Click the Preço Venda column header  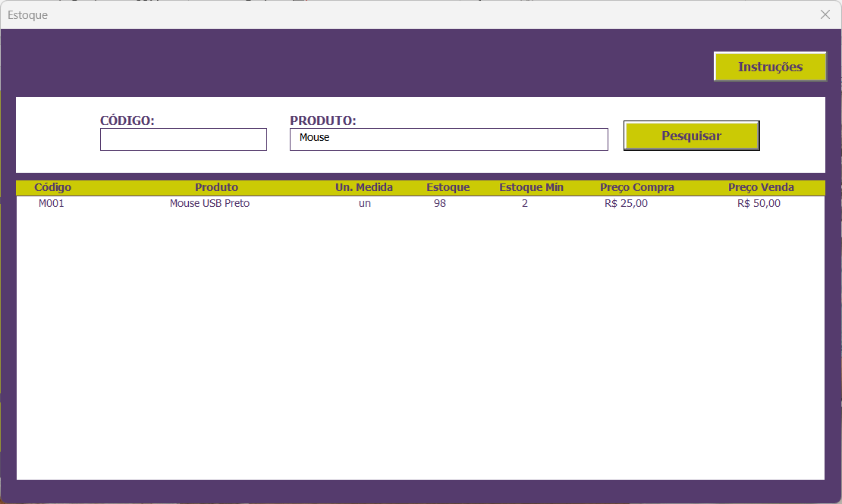[761, 187]
